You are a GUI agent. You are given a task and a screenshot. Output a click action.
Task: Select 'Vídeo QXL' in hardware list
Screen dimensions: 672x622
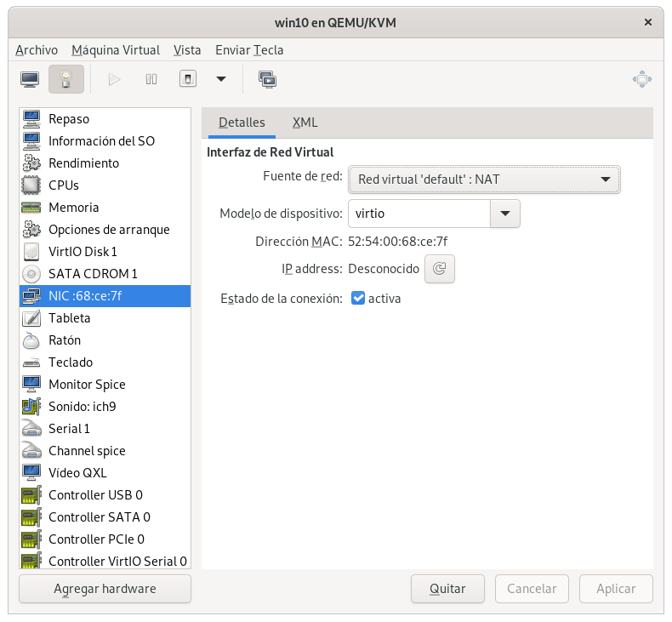tap(77, 472)
